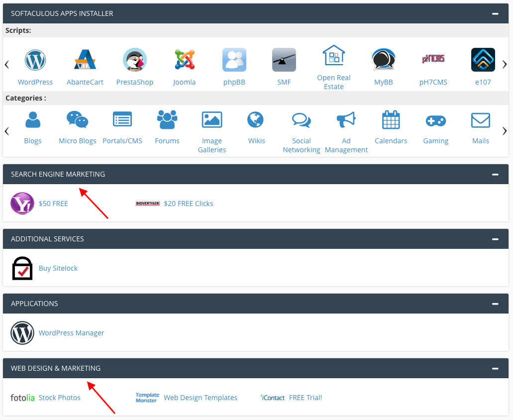Open Web Design Templates link

(x=200, y=398)
